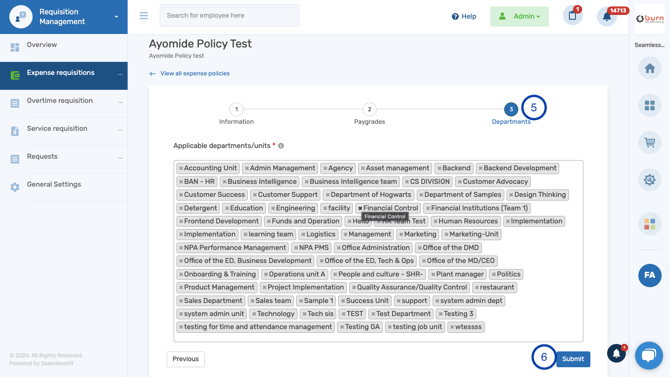Click the hamburger menu icon
The width and height of the screenshot is (670, 377).
click(x=144, y=16)
